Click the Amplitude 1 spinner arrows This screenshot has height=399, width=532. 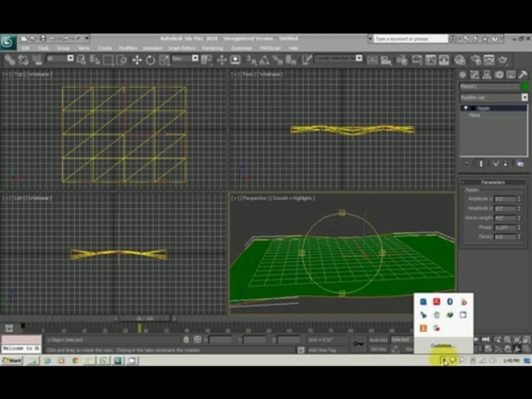[x=519, y=199]
